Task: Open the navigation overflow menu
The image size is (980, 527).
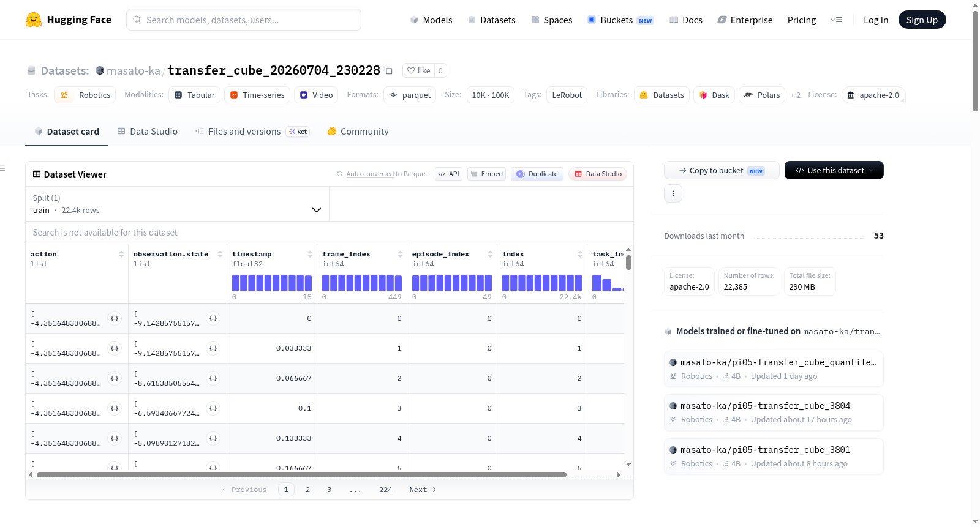Action: (x=836, y=20)
